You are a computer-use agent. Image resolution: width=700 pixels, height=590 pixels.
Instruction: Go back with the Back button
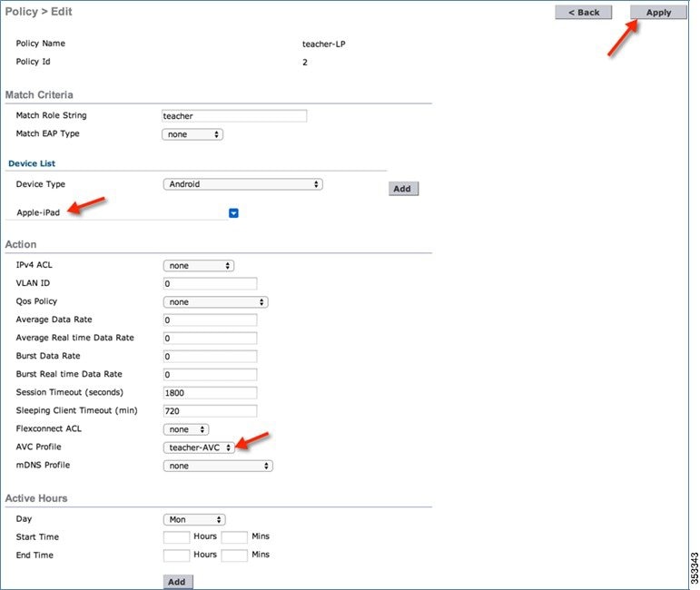[x=584, y=13]
